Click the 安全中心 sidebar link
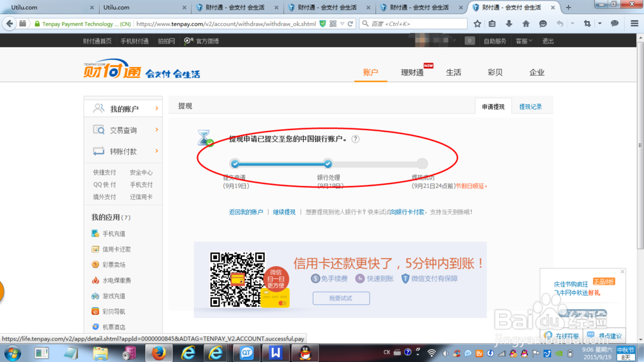Screen dimensions: 644x362 pyautogui.click(x=141, y=172)
